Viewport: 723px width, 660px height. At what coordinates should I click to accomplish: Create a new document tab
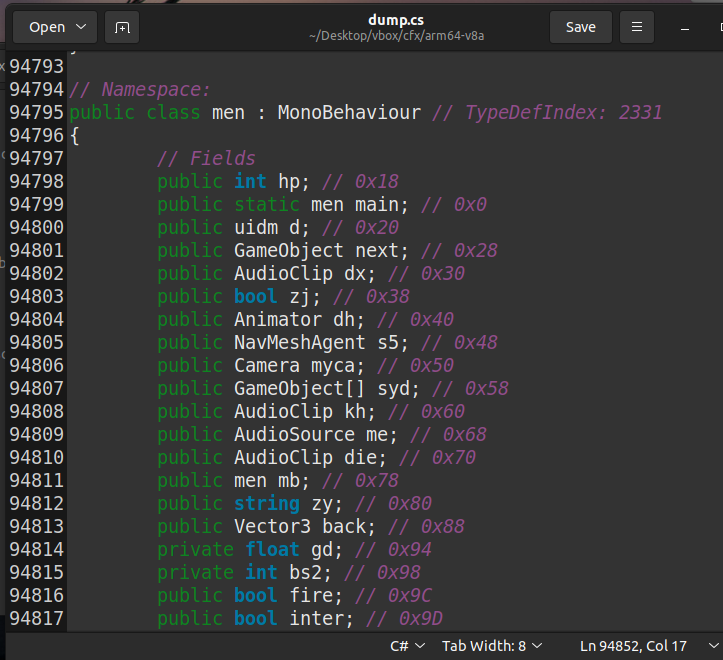point(122,27)
